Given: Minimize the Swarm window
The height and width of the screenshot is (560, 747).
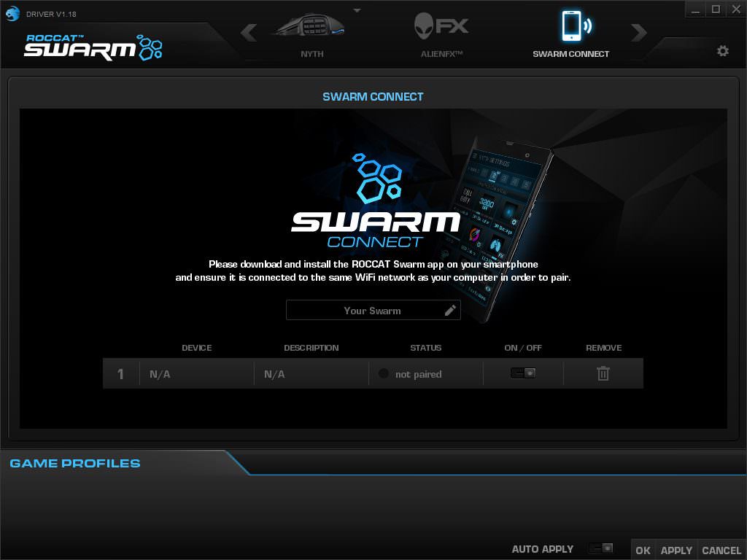Looking at the screenshot, I should pyautogui.click(x=695, y=9).
